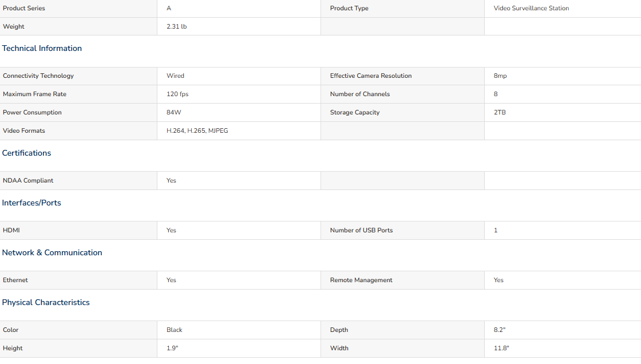Click the Physical Characteristics heading
Image resolution: width=641 pixels, height=364 pixels.
46,303
